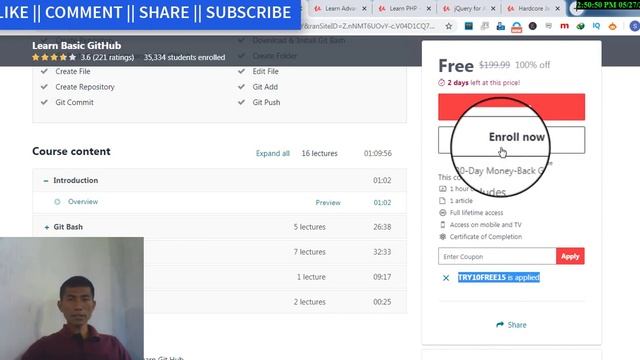Click the five-star rating icons

pyautogui.click(x=54, y=58)
